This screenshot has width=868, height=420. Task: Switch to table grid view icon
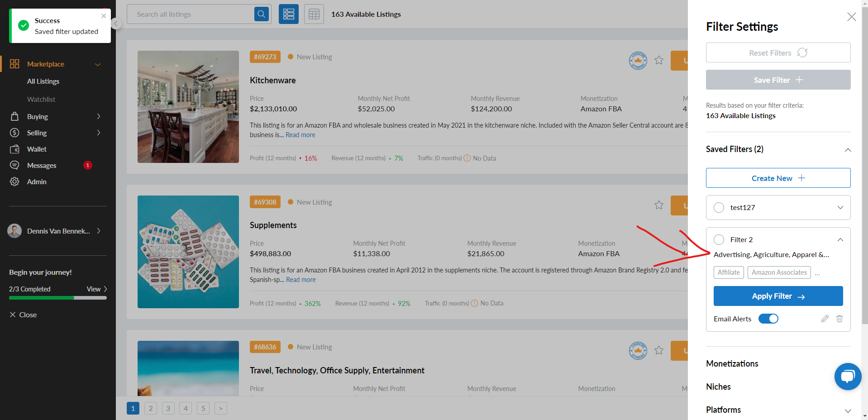coord(314,14)
